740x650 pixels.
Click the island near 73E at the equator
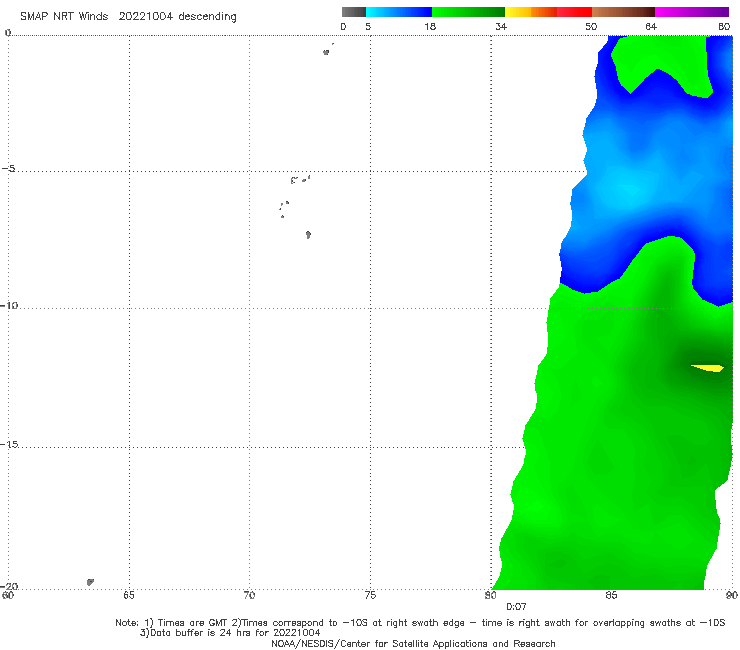pos(326,52)
